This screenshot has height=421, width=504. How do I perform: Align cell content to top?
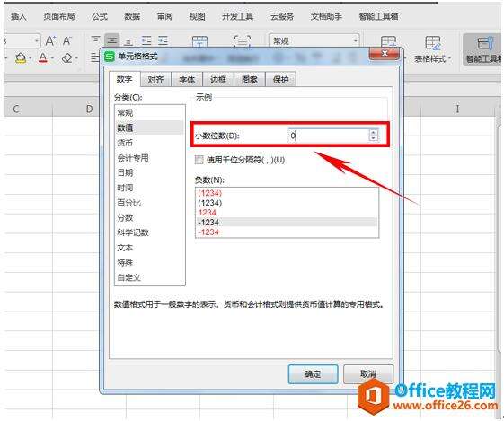[95, 39]
